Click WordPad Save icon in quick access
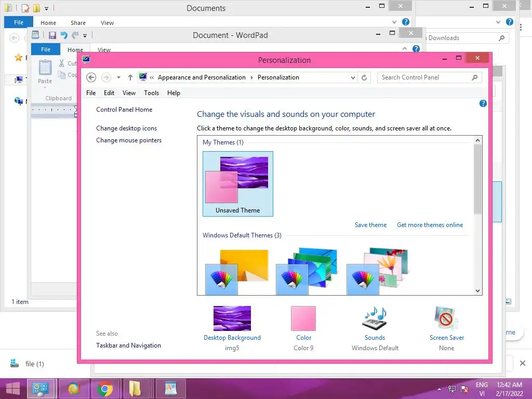The height and width of the screenshot is (399, 532). pos(52,35)
